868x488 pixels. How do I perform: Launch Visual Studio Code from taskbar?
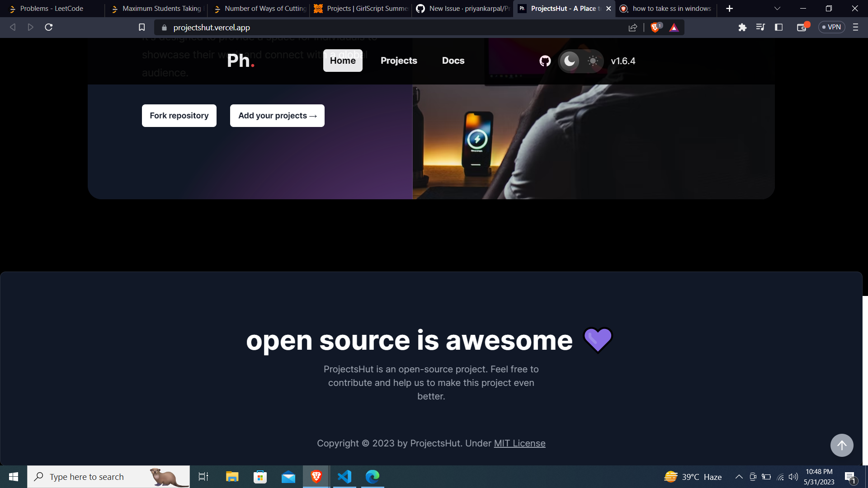[344, 476]
